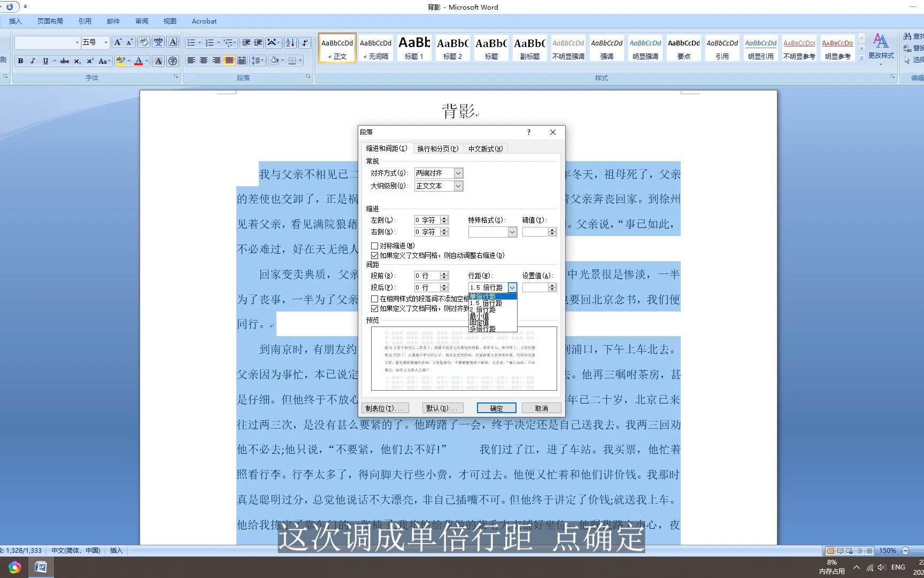Click the 制表位 button
924x578 pixels.
pyautogui.click(x=385, y=408)
